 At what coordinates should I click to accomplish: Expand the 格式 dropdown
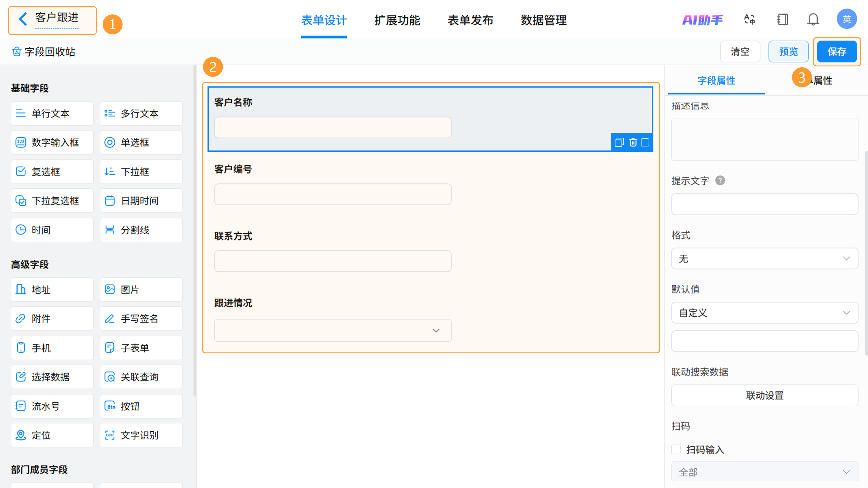[764, 258]
